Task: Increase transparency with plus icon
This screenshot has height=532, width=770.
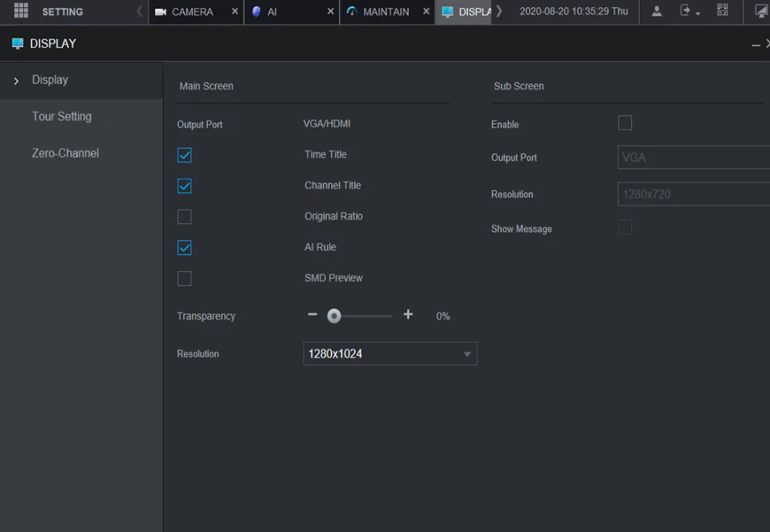Action: 408,314
